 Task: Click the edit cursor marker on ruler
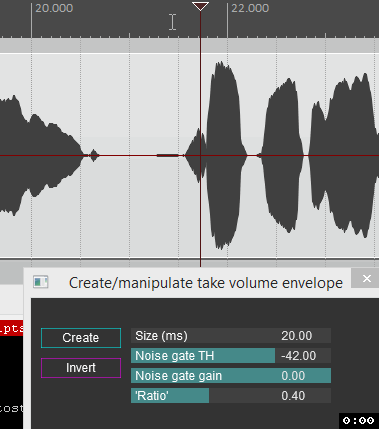click(200, 6)
